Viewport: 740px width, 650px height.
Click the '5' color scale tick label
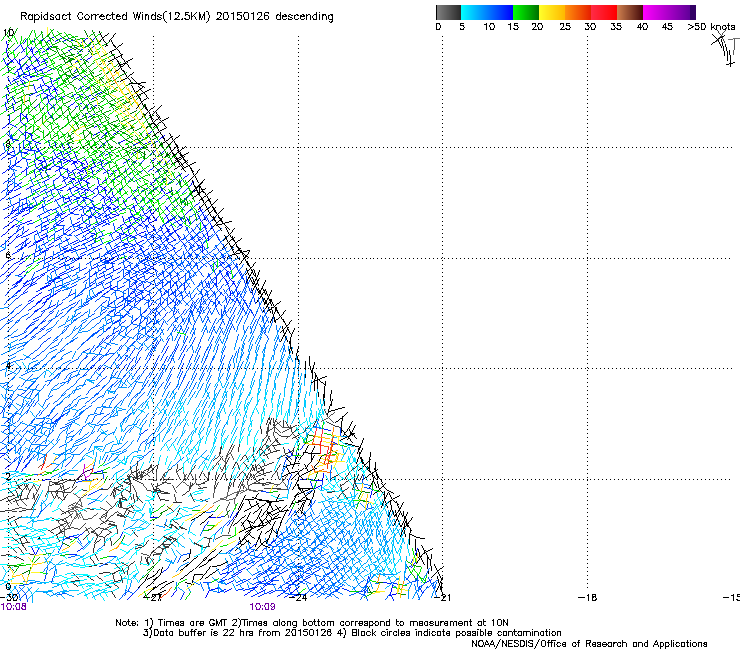[462, 27]
